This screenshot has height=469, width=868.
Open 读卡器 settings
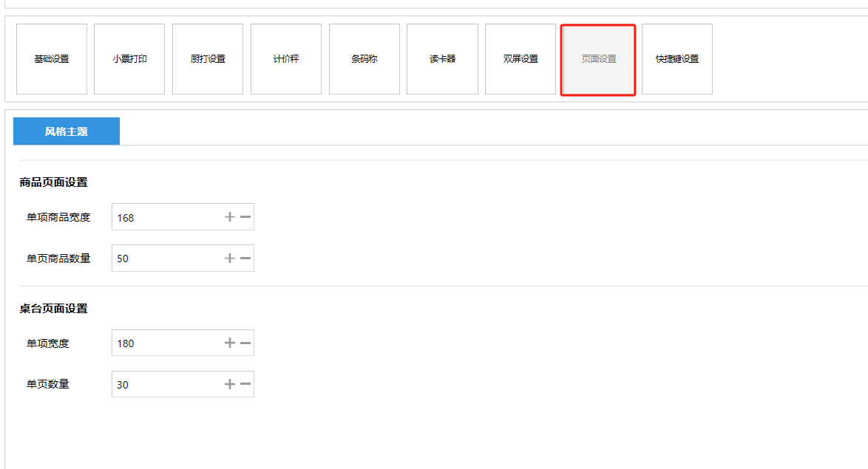coord(442,59)
